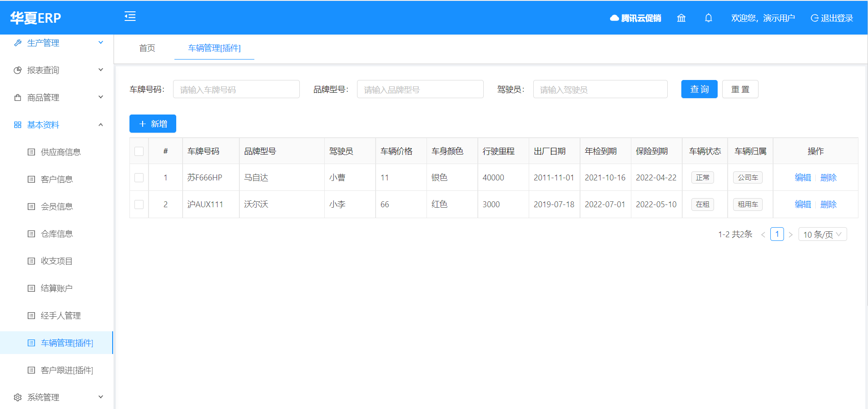
Task: Click the 收支项目 list icon
Action: point(31,261)
